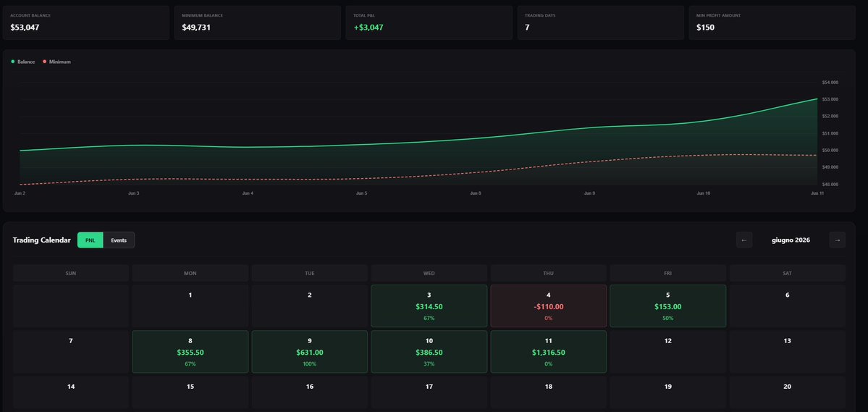868x412 pixels.
Task: Click the Jun 2 x-axis label
Action: coord(20,193)
